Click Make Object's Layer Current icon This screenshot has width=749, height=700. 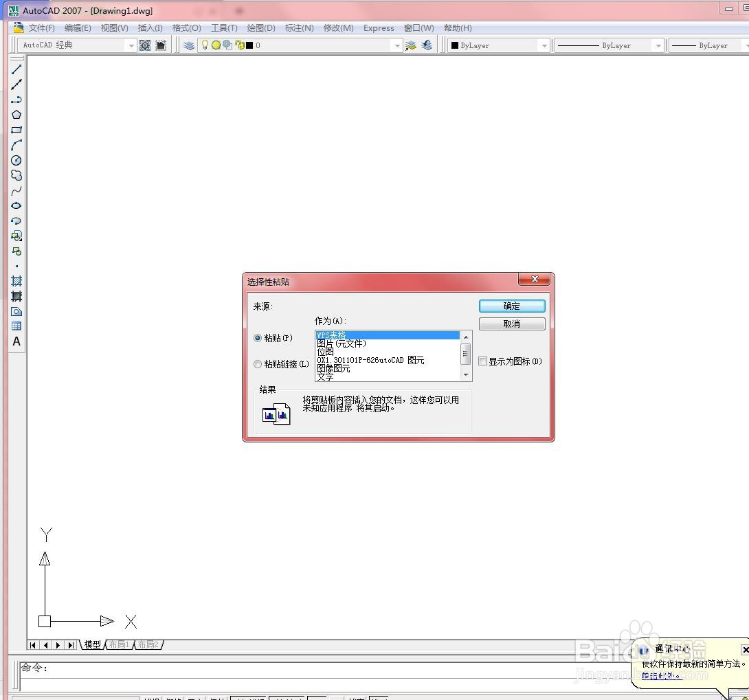click(411, 45)
